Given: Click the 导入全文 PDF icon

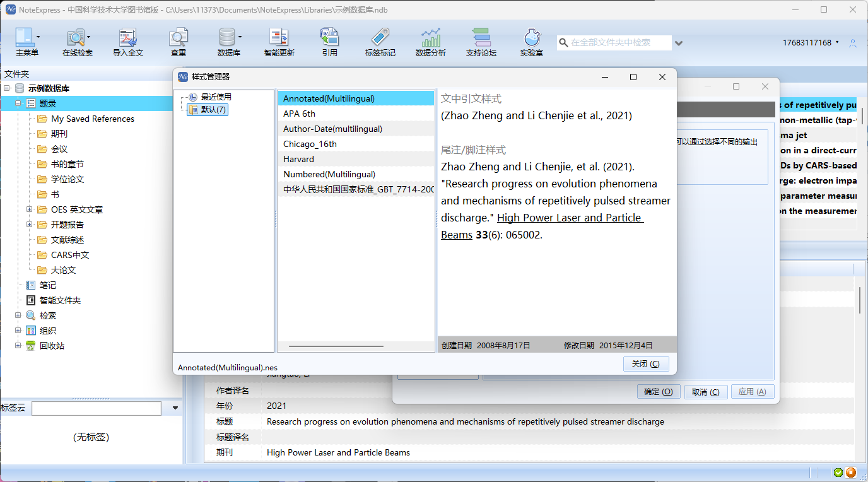Looking at the screenshot, I should tap(128, 37).
